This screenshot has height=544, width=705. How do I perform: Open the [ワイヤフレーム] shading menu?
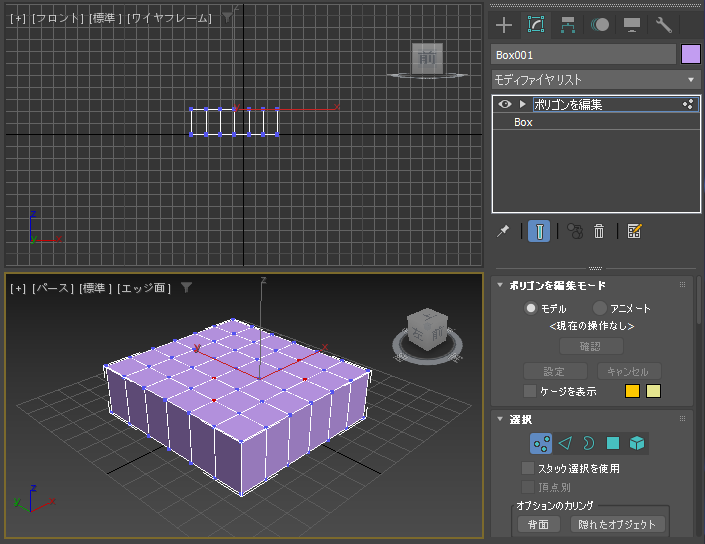[x=169, y=18]
